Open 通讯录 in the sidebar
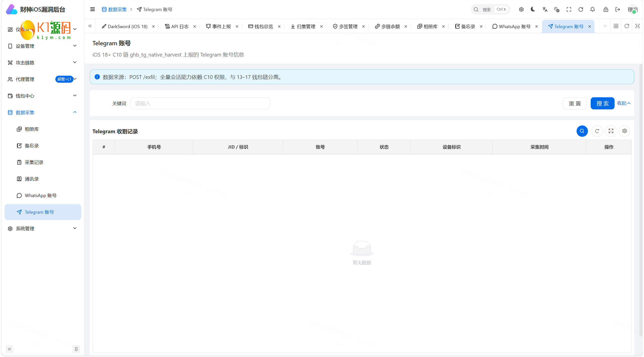644x357 pixels. 42,179
